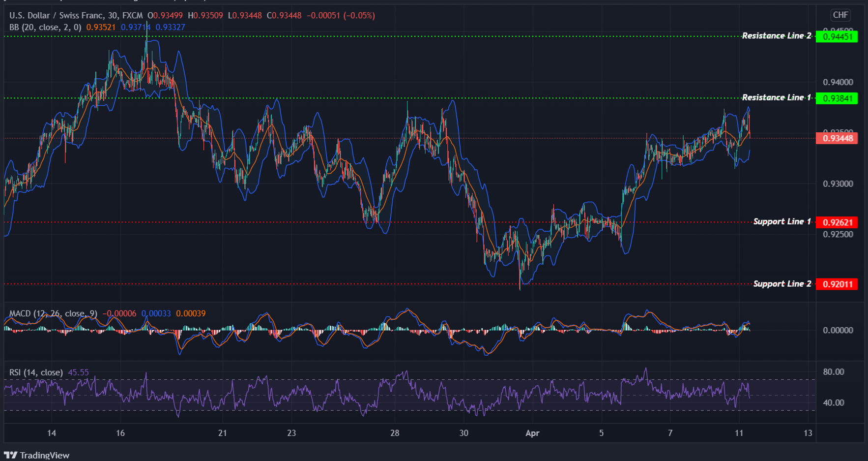Screen dimensions: 868x461
Task: Open the CHF currency selector
Action: pos(841,15)
